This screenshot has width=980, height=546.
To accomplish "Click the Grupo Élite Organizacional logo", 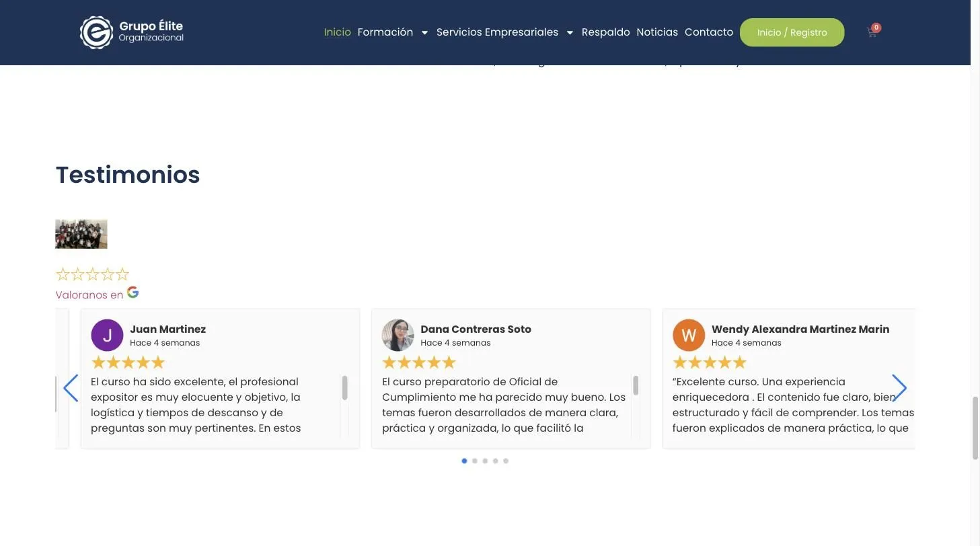I will click(x=132, y=32).
